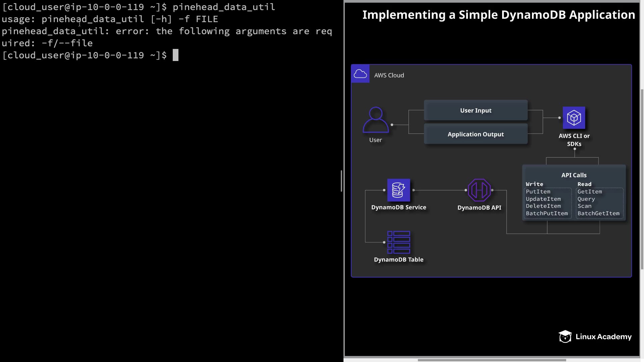Click the DynamoDB Table icon
This screenshot has height=362, width=644.
pos(398,242)
